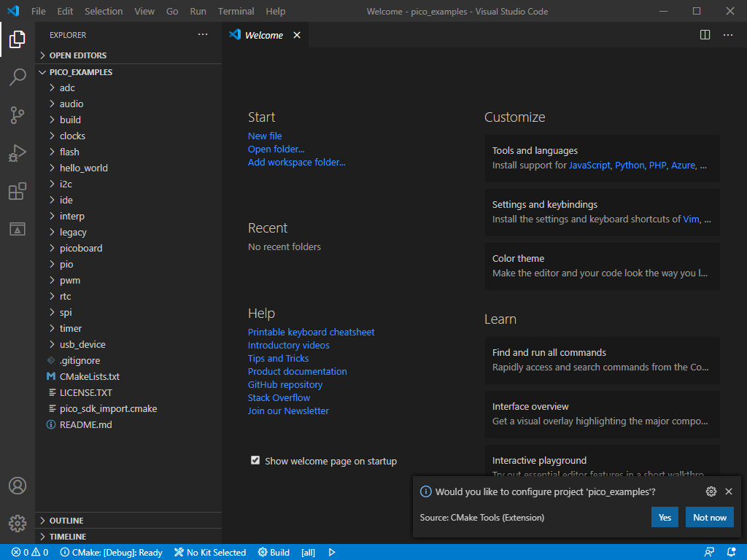Expand the OUTLINE section
Screen dimensions: 747x560
click(128, 521)
